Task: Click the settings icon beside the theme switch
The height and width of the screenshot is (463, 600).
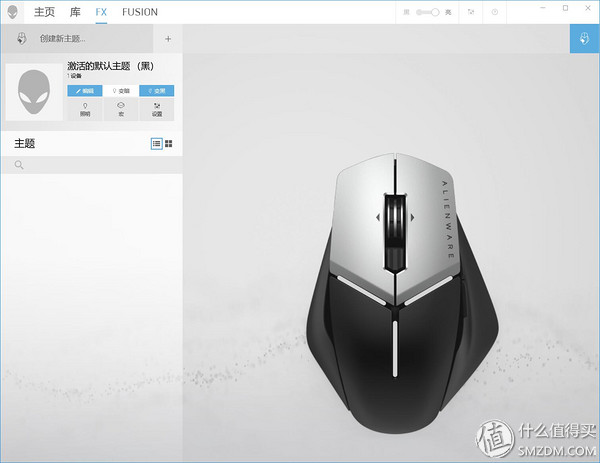Action: [471, 12]
